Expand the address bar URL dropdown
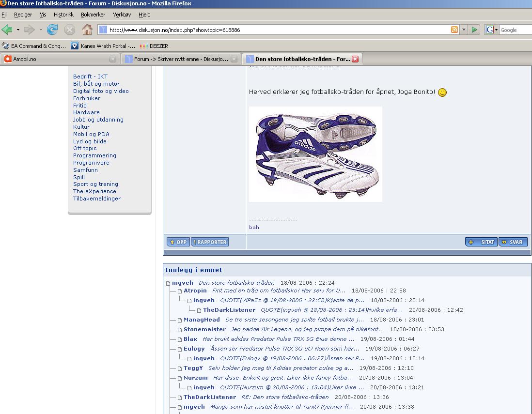 464,30
